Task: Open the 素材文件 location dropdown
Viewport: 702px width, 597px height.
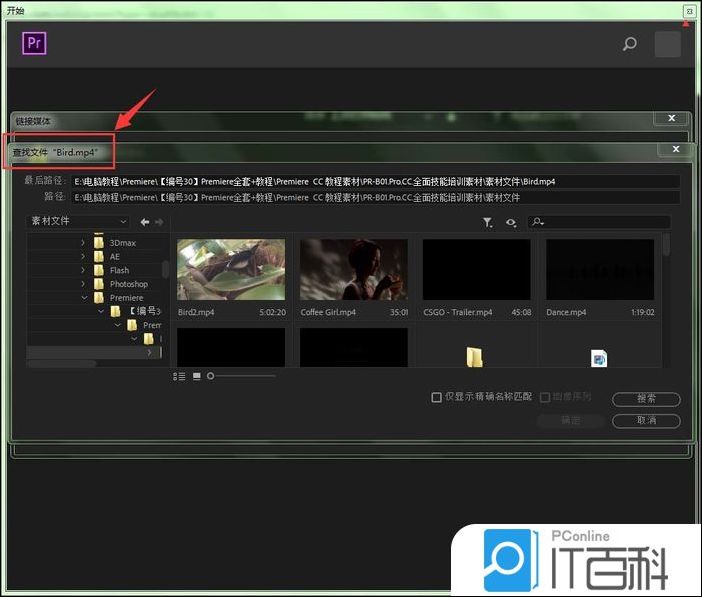Action: pos(78,222)
